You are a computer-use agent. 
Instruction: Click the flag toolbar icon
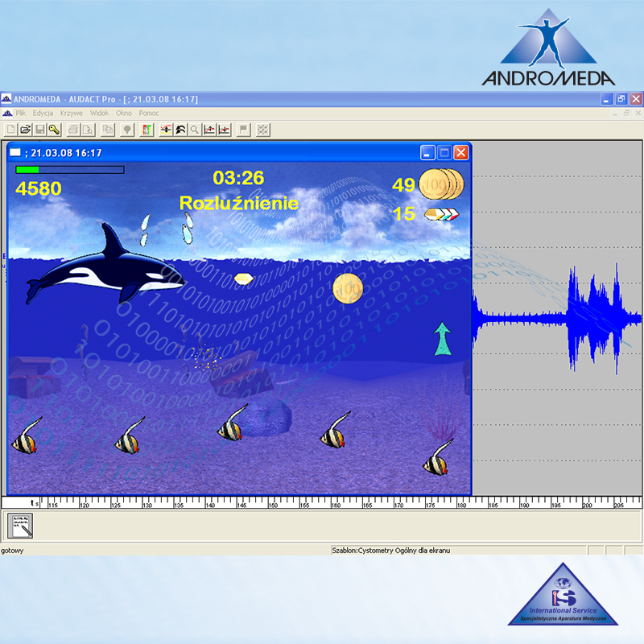coord(243,129)
